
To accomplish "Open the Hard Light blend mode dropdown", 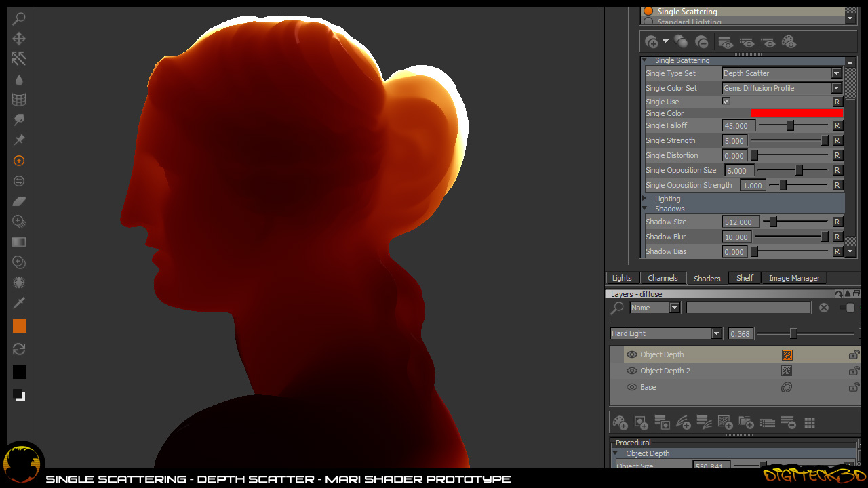I will 665,333.
